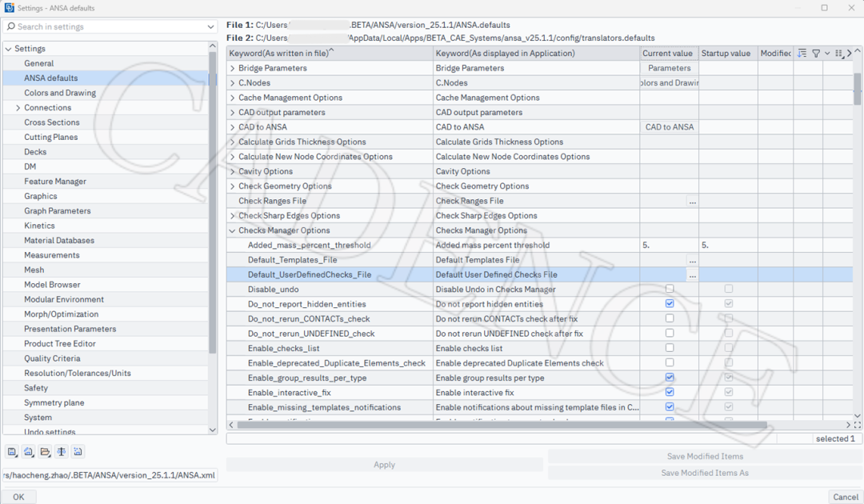Click the Apply button

click(x=385, y=465)
